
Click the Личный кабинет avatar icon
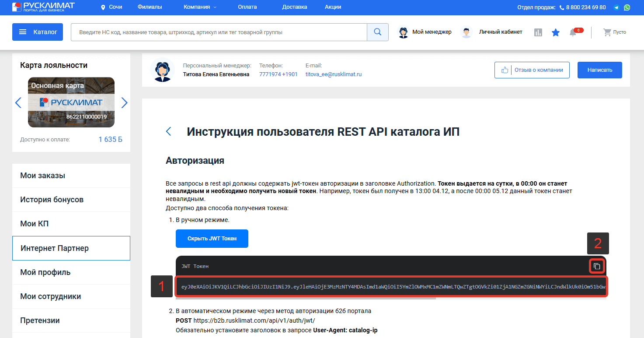point(466,32)
